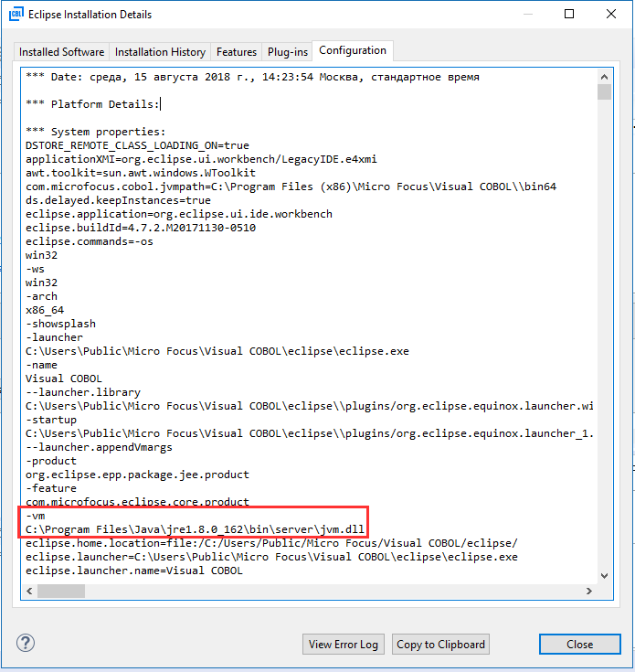
Task: Click the '*** Date:' line
Action: click(252, 77)
